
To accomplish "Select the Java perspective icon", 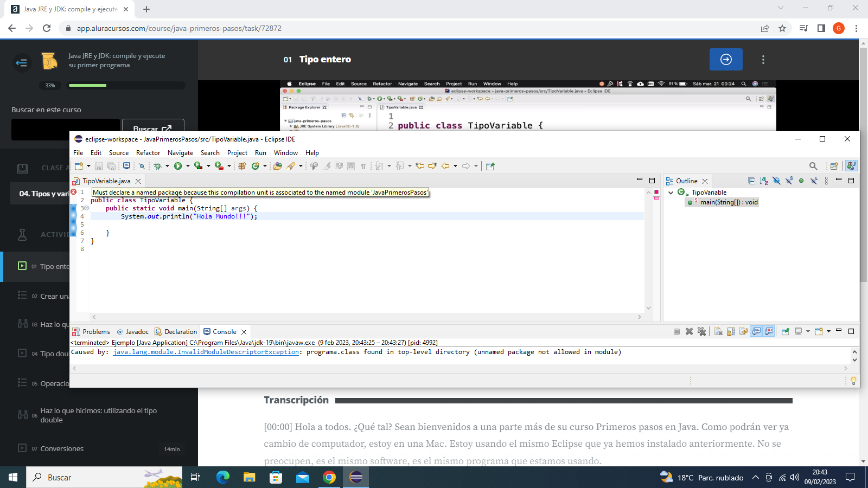I will [x=851, y=166].
